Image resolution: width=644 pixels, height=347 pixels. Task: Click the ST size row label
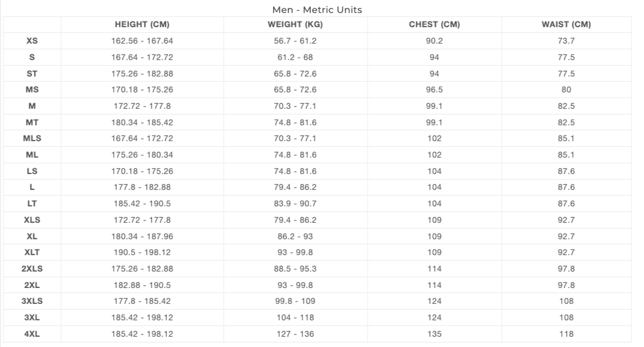32,74
